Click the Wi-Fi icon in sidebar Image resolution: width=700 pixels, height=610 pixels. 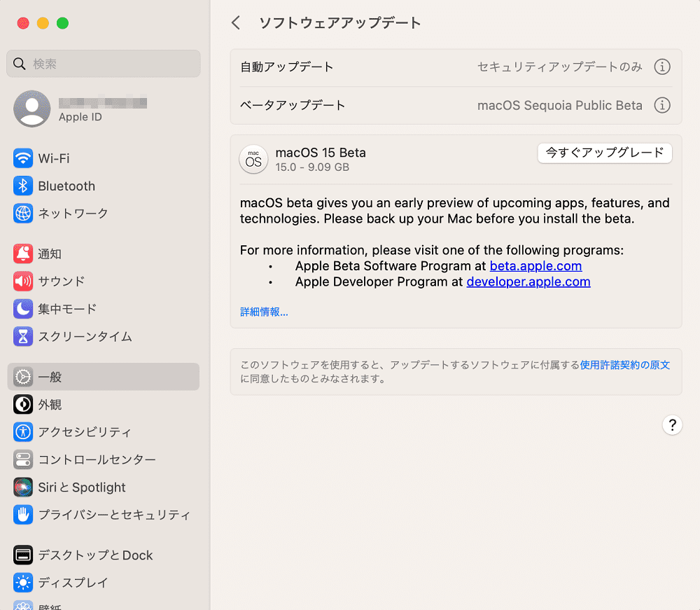[x=23, y=158]
